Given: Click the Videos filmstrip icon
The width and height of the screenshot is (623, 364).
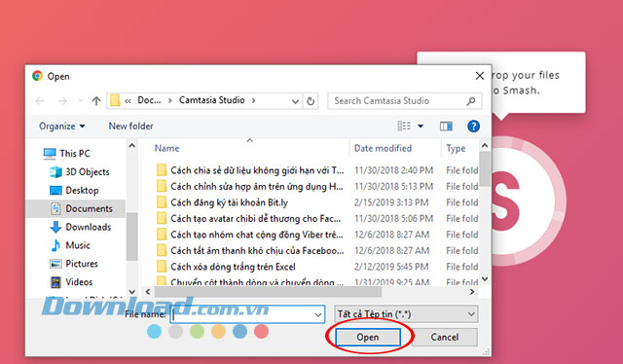Looking at the screenshot, I should [55, 281].
